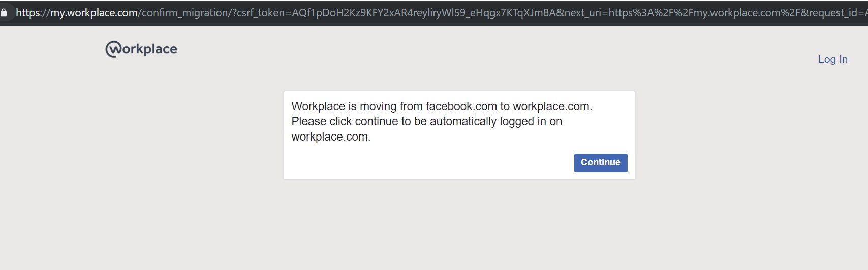Image resolution: width=868 pixels, height=270 pixels.
Task: Click empty white space left of the Continue button
Action: pos(427,163)
